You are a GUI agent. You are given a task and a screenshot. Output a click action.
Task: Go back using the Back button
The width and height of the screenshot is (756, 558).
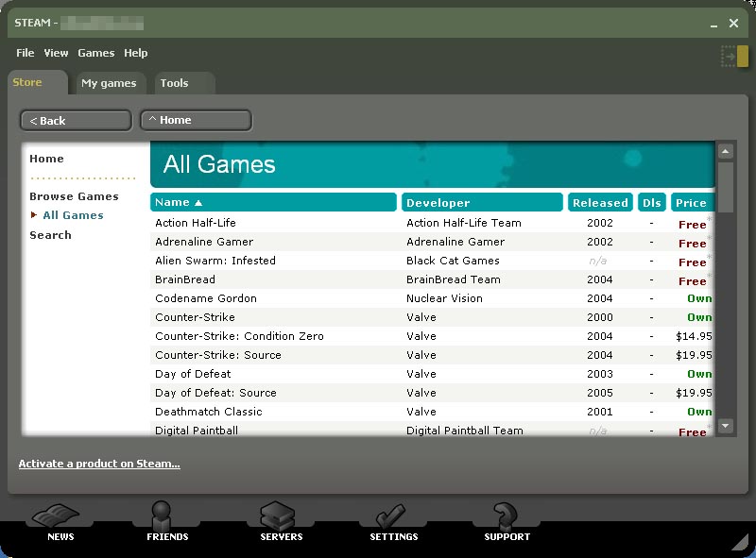pos(76,121)
